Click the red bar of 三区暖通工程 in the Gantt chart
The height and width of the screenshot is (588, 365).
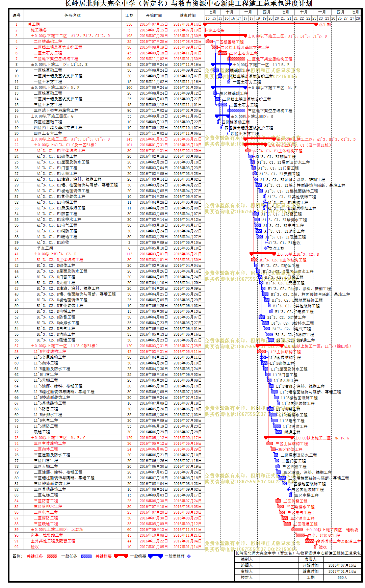[x=287, y=524]
